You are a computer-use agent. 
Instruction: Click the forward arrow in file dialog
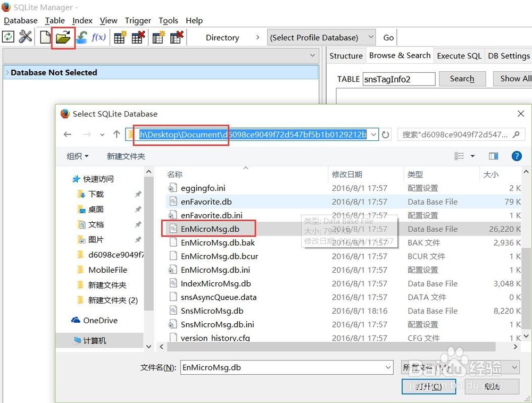[87, 135]
